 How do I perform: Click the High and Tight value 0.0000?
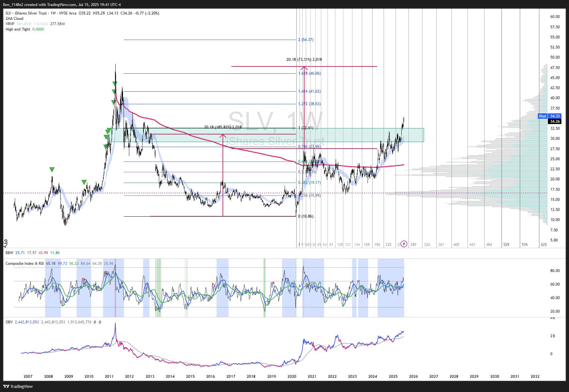[x=38, y=29]
